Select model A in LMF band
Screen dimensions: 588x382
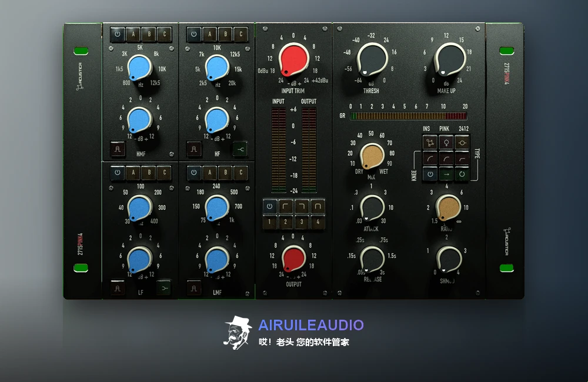click(210, 173)
